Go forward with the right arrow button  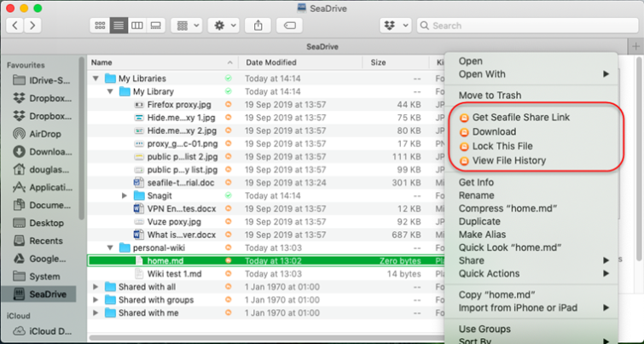click(32, 26)
